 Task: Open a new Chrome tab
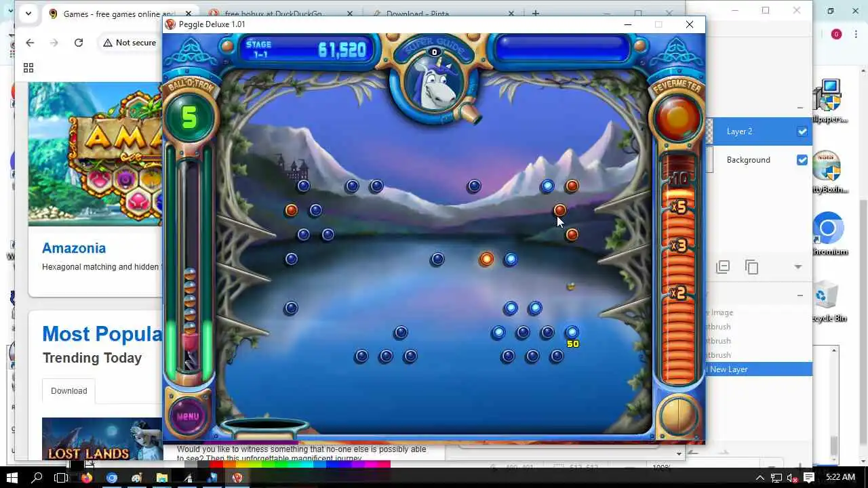[x=536, y=14]
